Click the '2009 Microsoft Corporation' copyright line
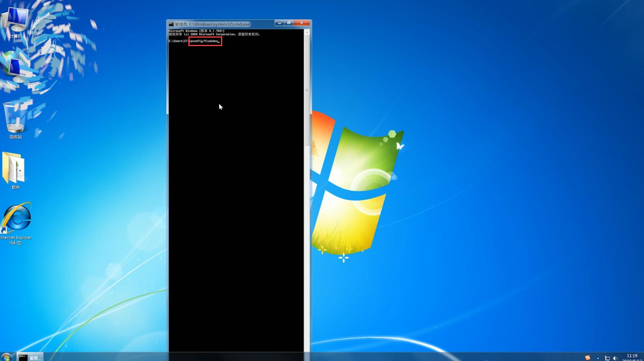Screen dimensions: 644x361 (215, 34)
